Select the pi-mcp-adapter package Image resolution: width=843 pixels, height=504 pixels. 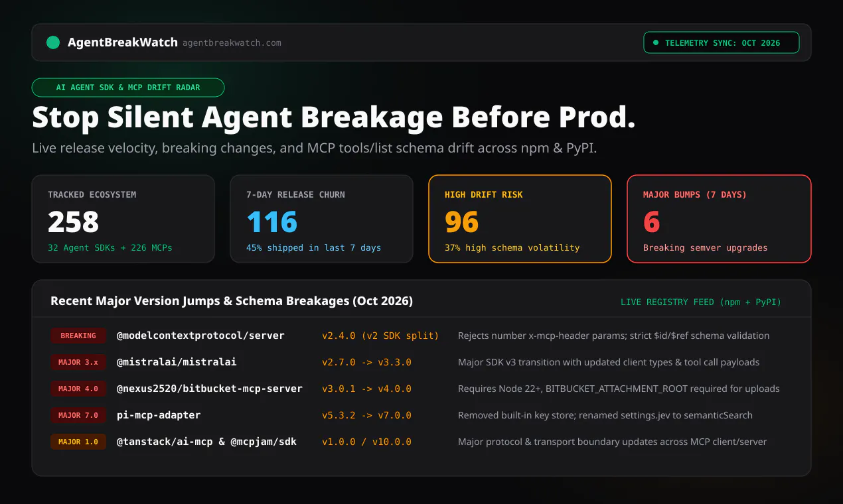pos(159,415)
